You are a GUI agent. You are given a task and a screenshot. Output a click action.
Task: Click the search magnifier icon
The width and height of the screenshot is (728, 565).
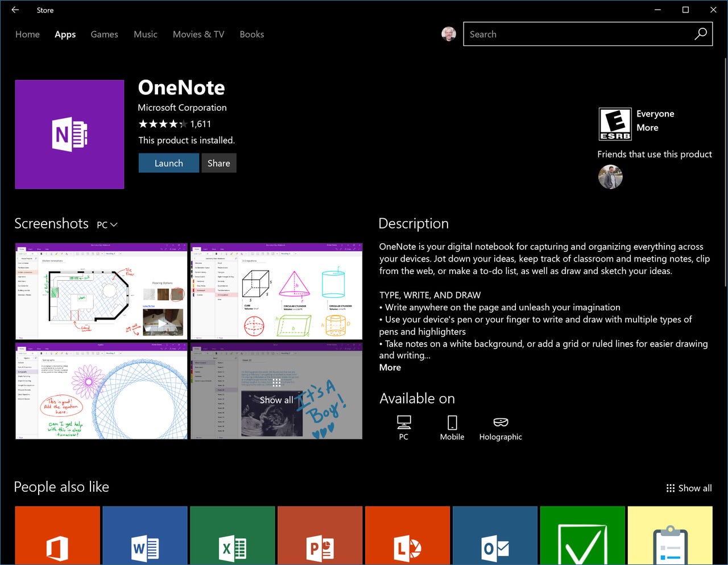click(700, 34)
